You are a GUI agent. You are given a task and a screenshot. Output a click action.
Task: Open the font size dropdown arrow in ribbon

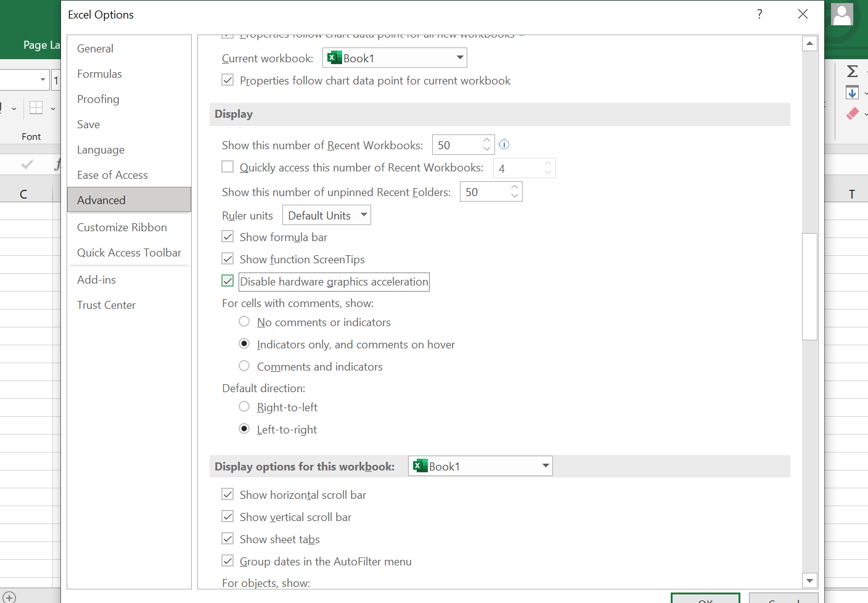pyautogui.click(x=43, y=80)
